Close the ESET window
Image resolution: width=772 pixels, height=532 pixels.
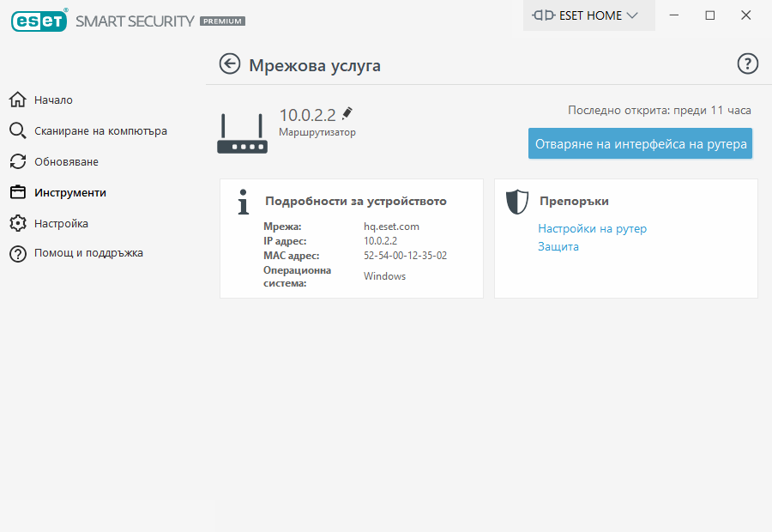click(746, 15)
